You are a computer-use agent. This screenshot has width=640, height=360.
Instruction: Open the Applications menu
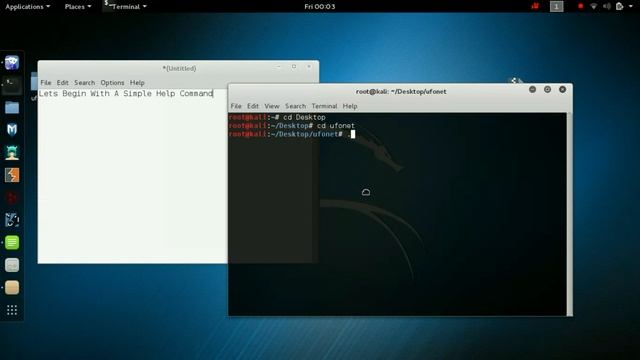tap(27, 7)
